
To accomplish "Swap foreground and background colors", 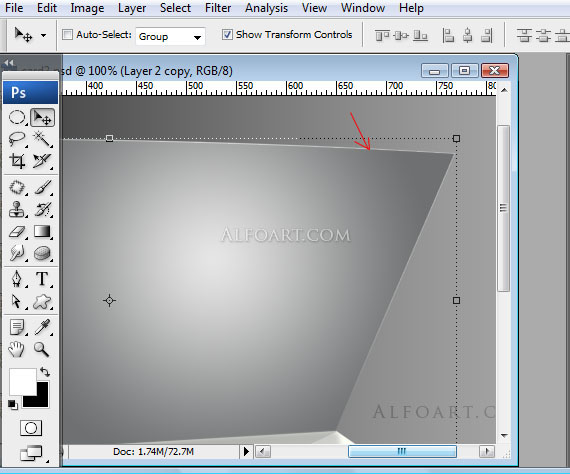I will pyautogui.click(x=45, y=372).
